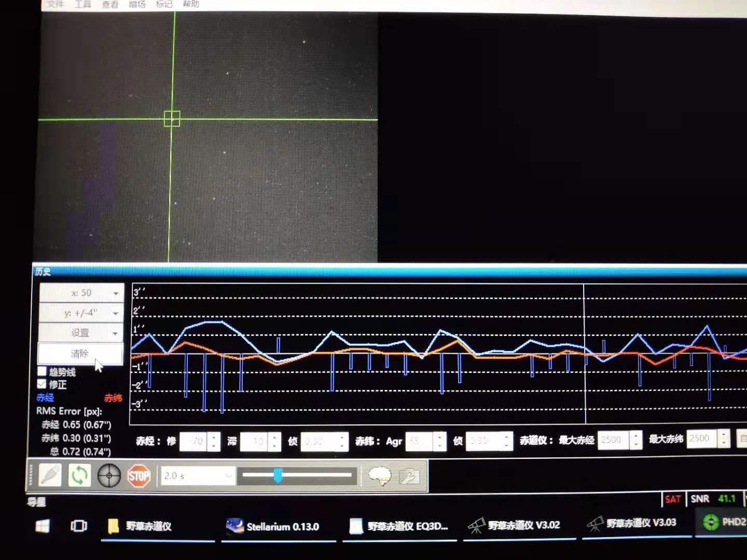Switch to Stellarium 0.13.0 on taskbar
Screen dimensions: 747x560
coord(279,526)
